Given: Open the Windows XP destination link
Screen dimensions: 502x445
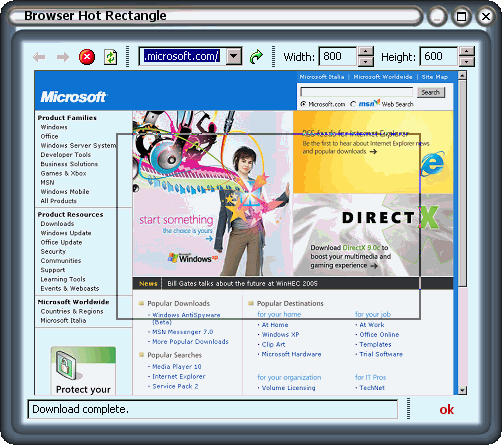Looking at the screenshot, I should pyautogui.click(x=280, y=334).
